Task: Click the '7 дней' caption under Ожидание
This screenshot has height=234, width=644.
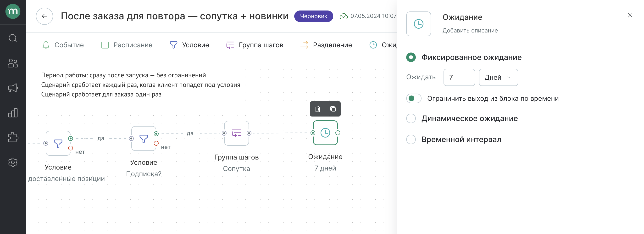Action: click(325, 168)
